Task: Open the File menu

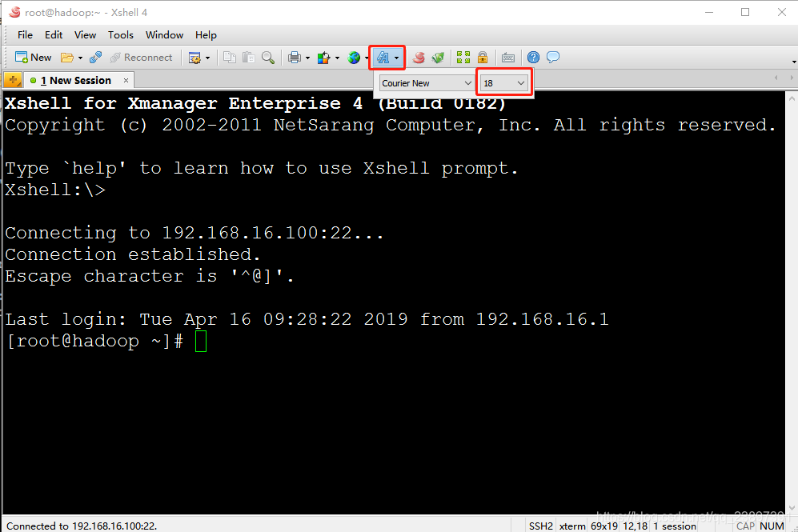Action: point(25,34)
